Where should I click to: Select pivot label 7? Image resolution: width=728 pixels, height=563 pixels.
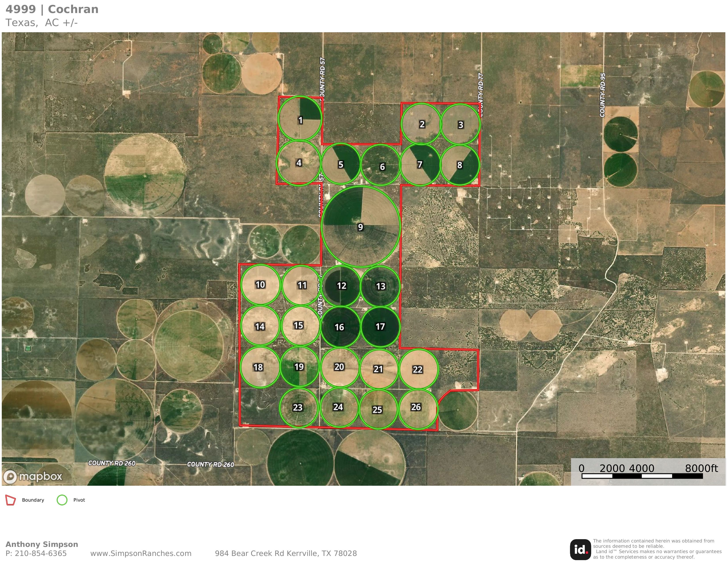tap(420, 164)
